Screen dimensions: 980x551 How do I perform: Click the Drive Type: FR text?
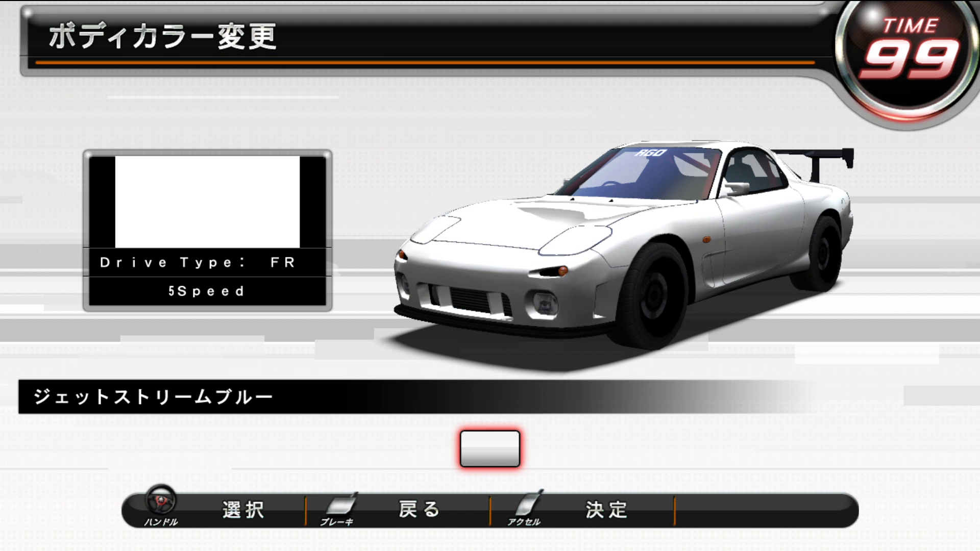click(x=198, y=263)
